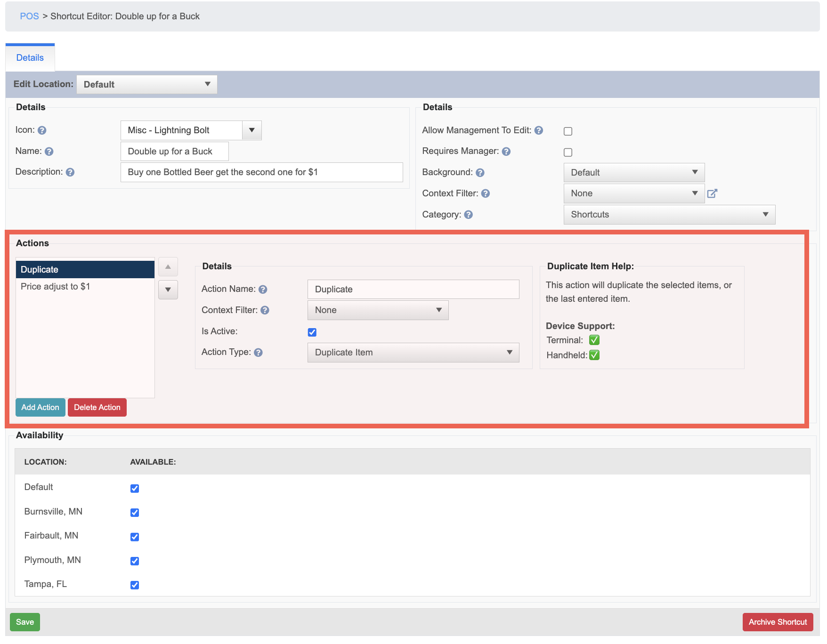Show help for action's Context Filter
827x644 pixels.
pos(265,310)
